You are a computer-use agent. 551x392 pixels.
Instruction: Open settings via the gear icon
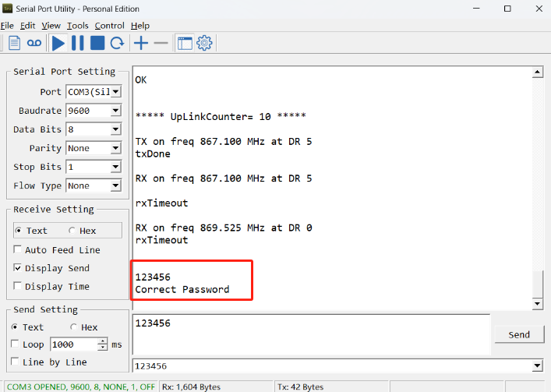pos(204,43)
